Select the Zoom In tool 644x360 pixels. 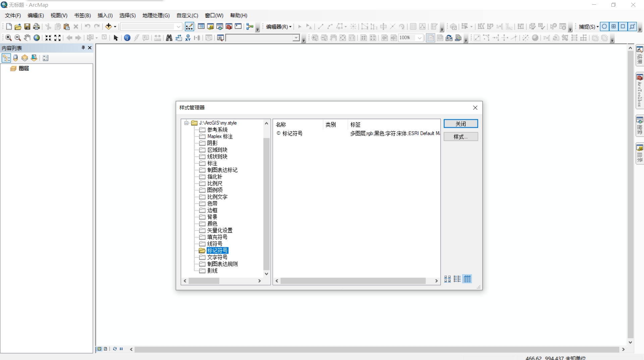(8, 38)
